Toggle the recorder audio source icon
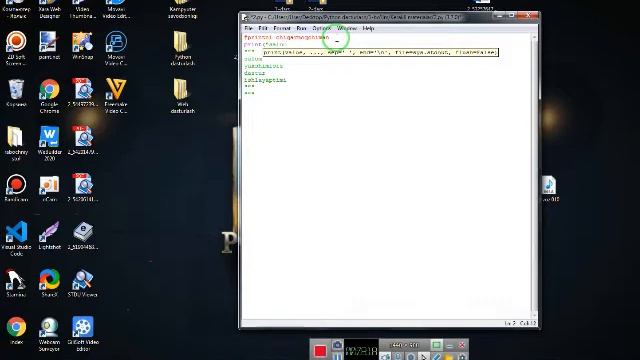The width and height of the screenshot is (640, 360). click(398, 357)
